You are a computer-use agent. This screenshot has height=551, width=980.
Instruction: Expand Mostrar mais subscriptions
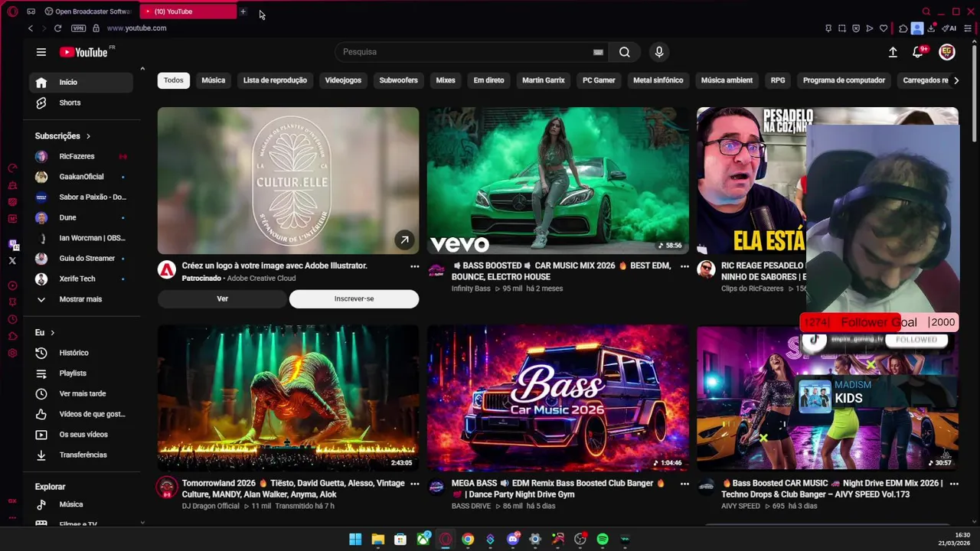click(81, 299)
